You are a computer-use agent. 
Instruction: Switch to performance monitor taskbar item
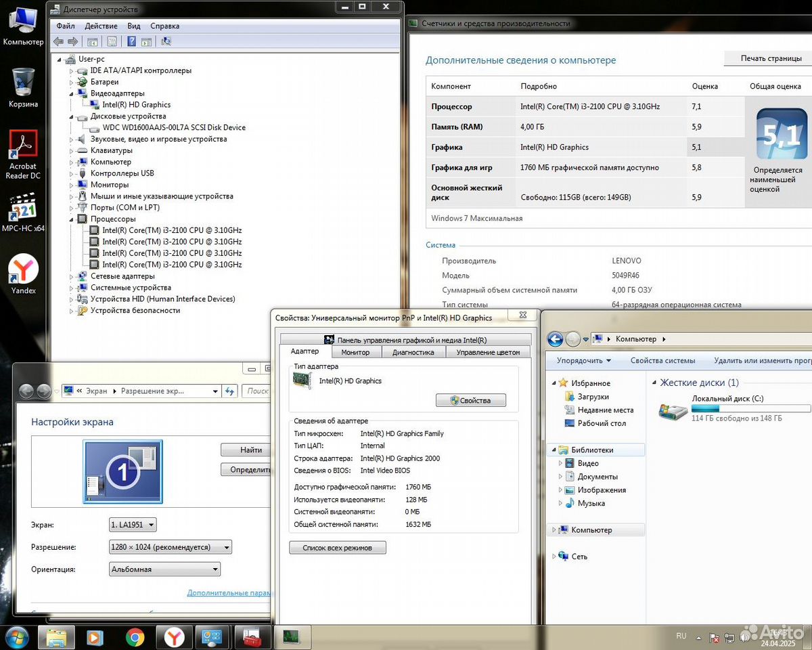pyautogui.click(x=292, y=637)
